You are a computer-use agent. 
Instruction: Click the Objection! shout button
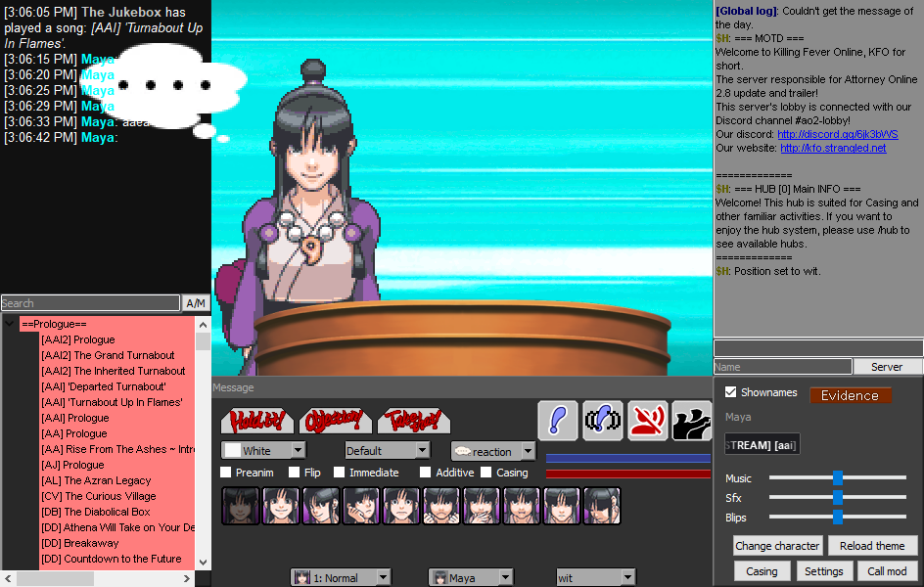336,421
